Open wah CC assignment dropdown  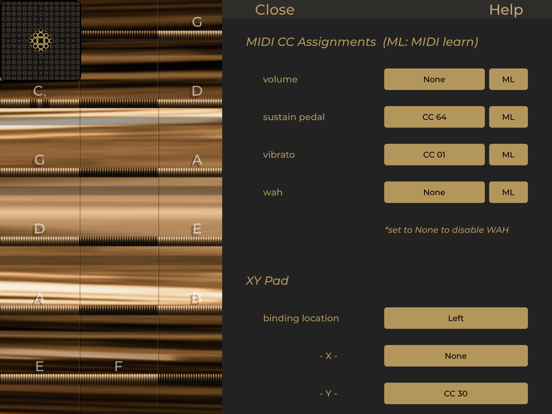tap(434, 192)
